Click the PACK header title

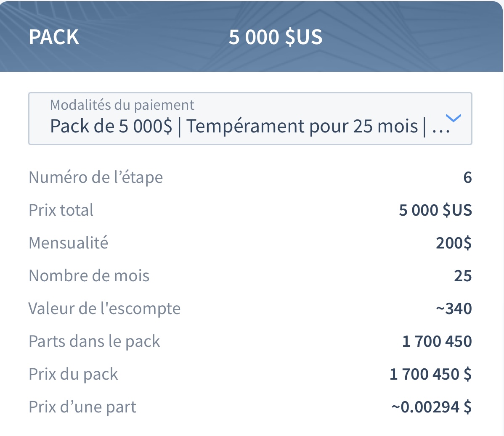coord(54,37)
